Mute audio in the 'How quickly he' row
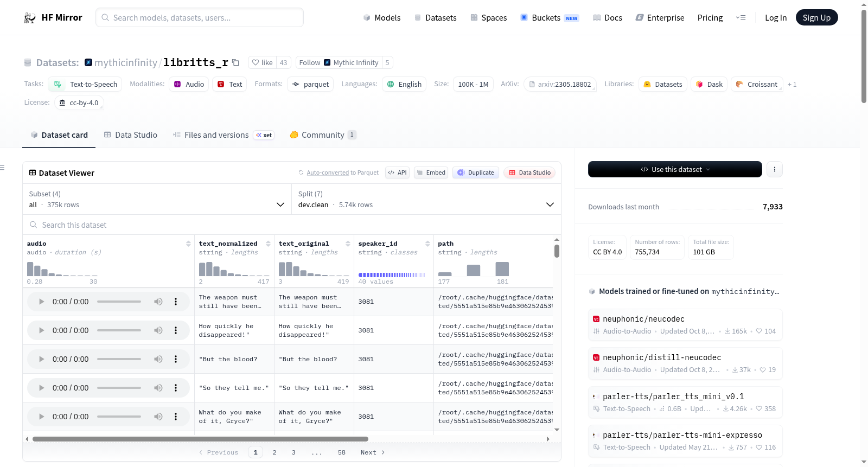Image resolution: width=868 pixels, height=467 pixels. point(158,330)
